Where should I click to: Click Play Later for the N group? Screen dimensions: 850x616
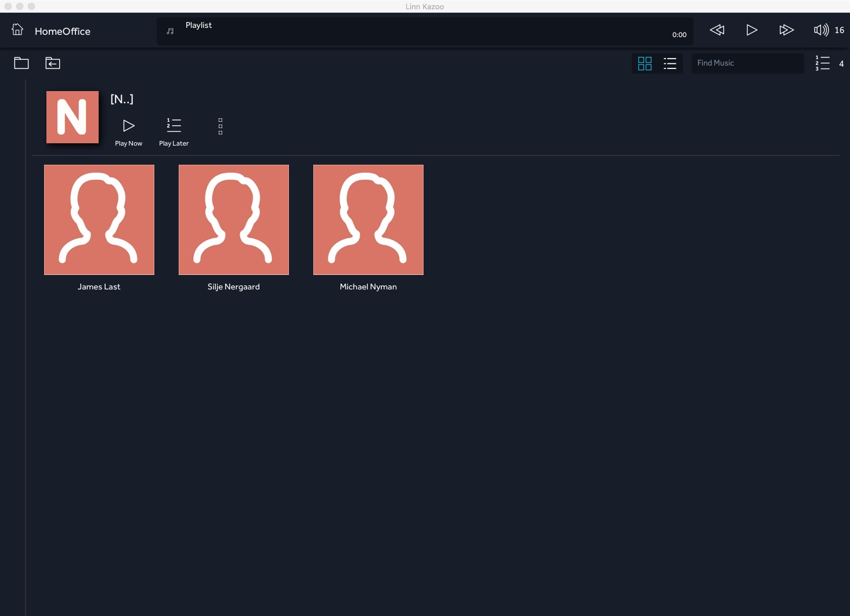(x=174, y=131)
